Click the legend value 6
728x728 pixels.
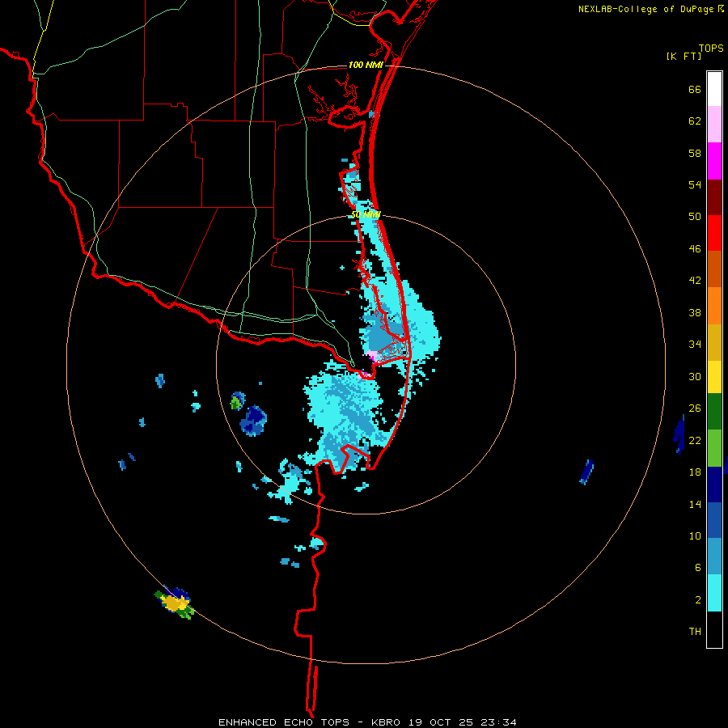click(x=698, y=568)
